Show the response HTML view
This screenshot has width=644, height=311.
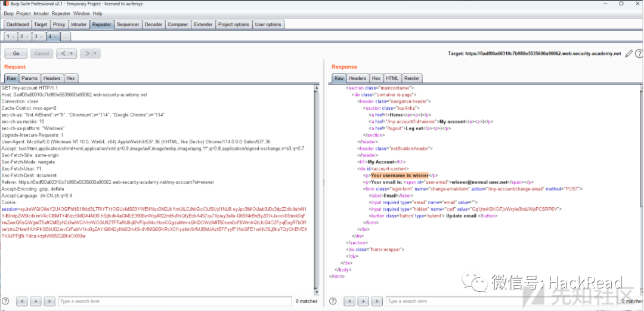(392, 78)
